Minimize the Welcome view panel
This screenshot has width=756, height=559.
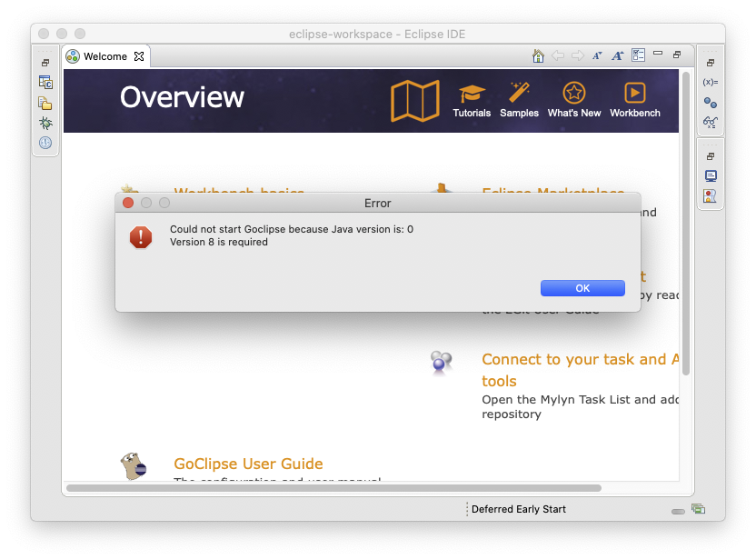[658, 55]
